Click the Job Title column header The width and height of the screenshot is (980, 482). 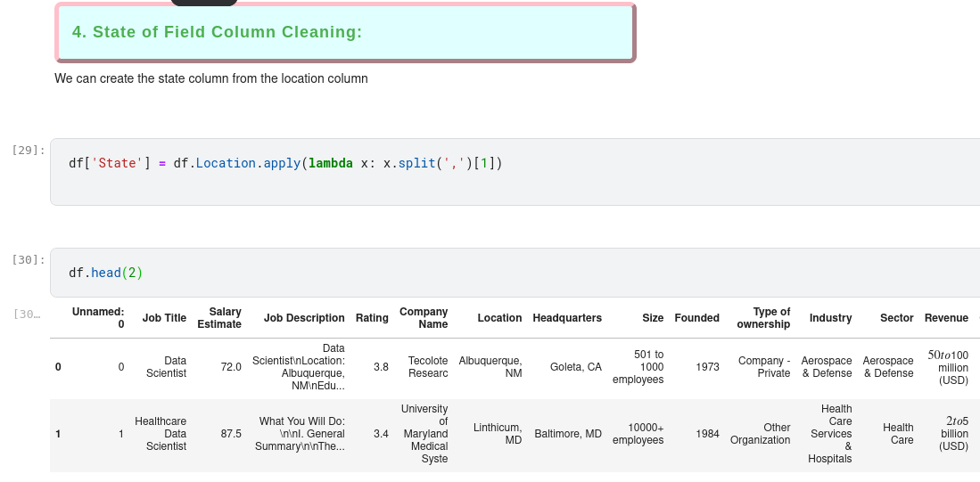(164, 318)
